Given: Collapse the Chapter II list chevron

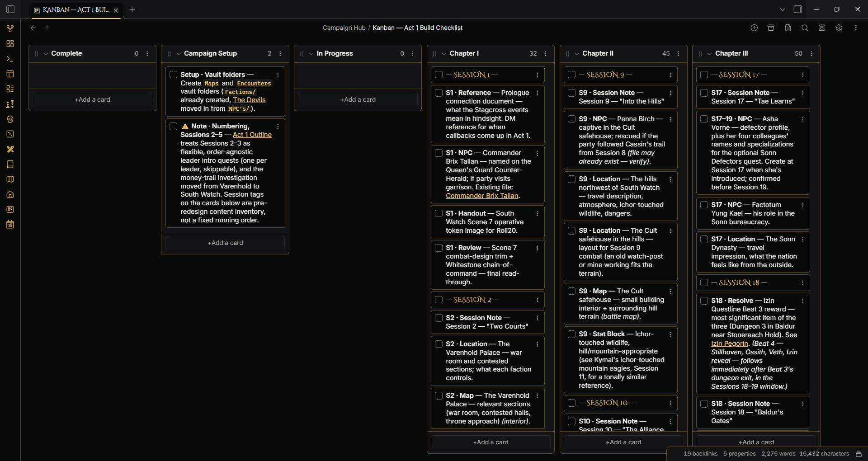Looking at the screenshot, I should (x=577, y=54).
